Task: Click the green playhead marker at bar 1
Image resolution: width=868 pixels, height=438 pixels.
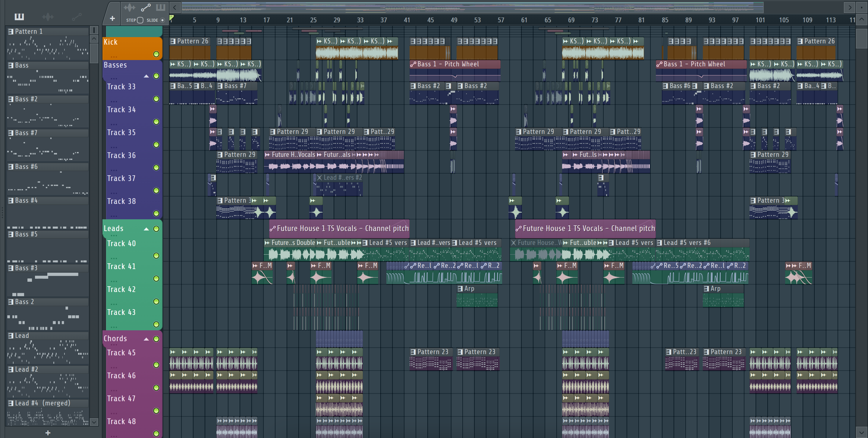Action: pyautogui.click(x=171, y=18)
